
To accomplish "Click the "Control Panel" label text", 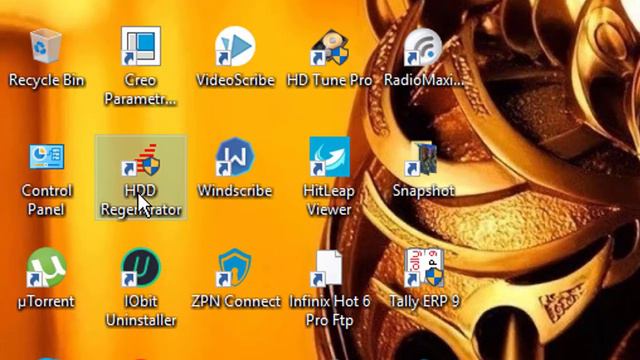I will click(47, 200).
